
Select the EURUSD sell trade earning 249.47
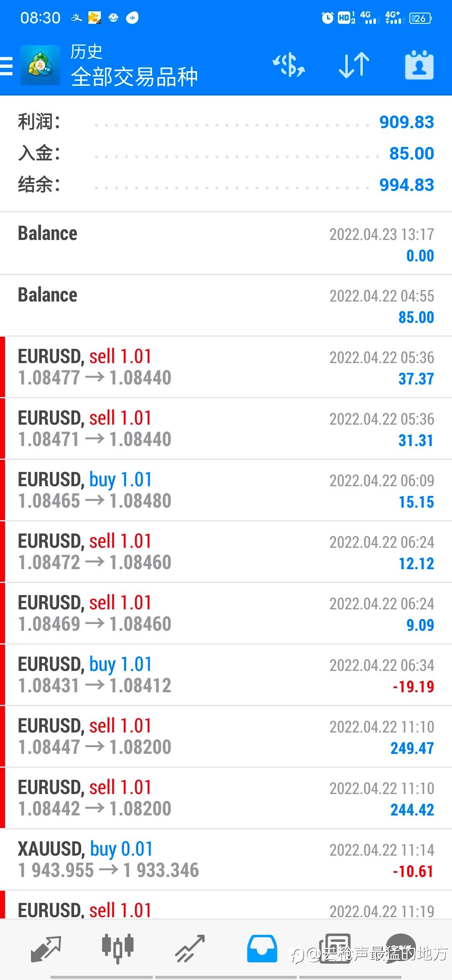click(226, 736)
